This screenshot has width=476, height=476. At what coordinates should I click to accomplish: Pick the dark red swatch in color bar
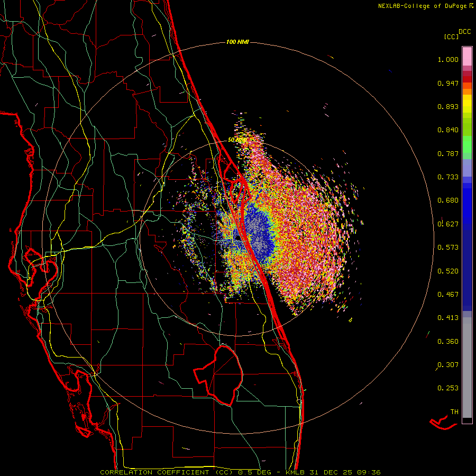coord(467,79)
